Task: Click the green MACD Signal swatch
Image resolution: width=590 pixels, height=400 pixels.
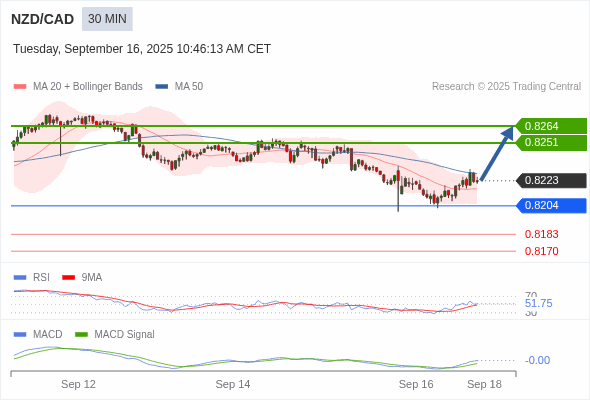Action: click(x=81, y=335)
